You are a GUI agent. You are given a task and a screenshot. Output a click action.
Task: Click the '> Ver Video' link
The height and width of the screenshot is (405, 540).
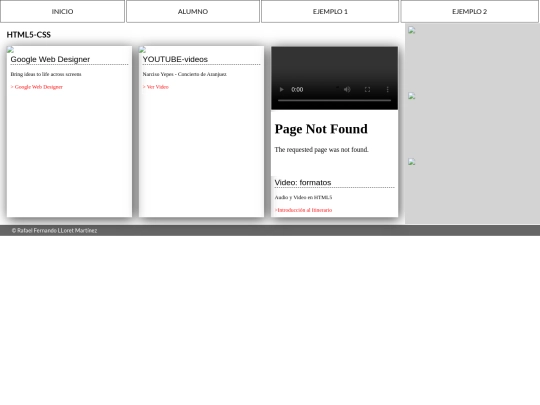pyautogui.click(x=156, y=87)
